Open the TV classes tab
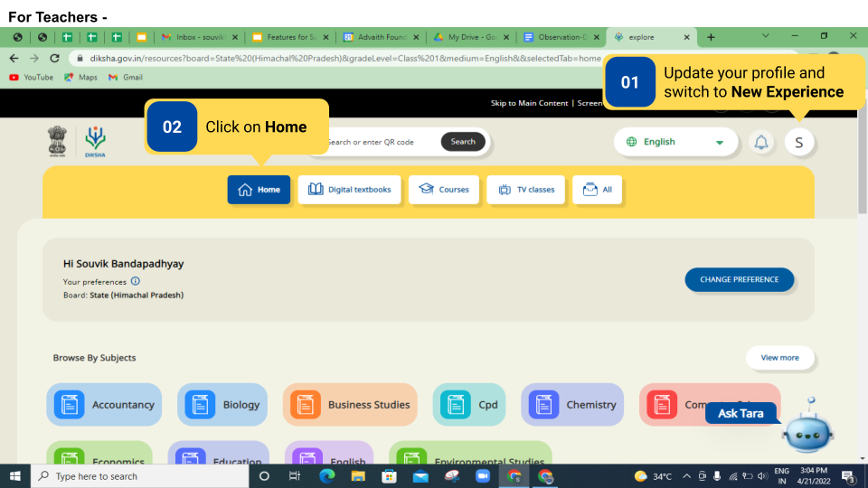868x488 pixels. pos(526,190)
